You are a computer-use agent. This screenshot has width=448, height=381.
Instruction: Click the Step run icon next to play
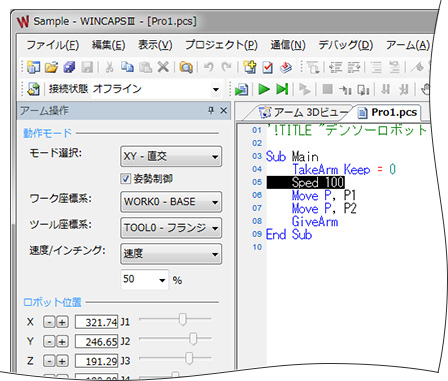[x=282, y=89]
